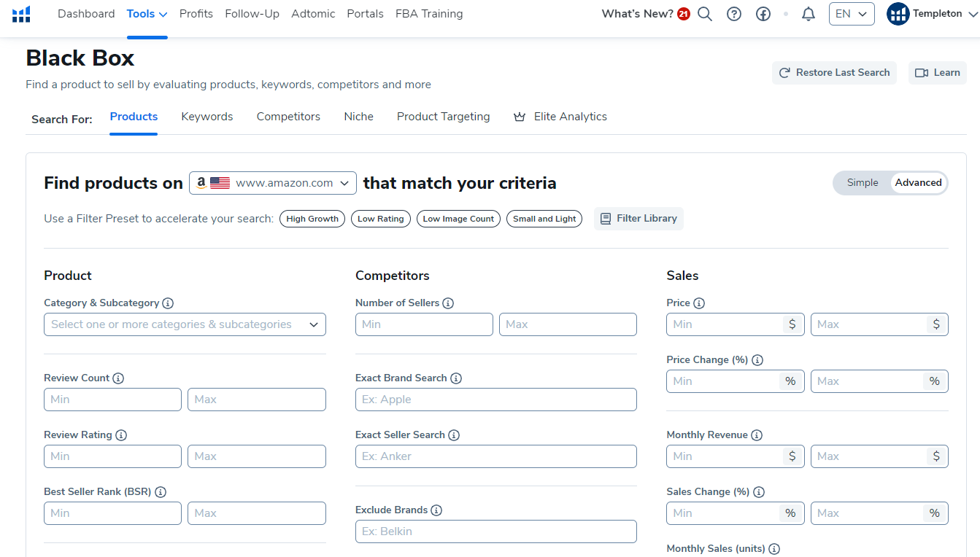This screenshot has width=980, height=557.
Task: Click the info icon beside Review Count
Action: [x=118, y=378]
